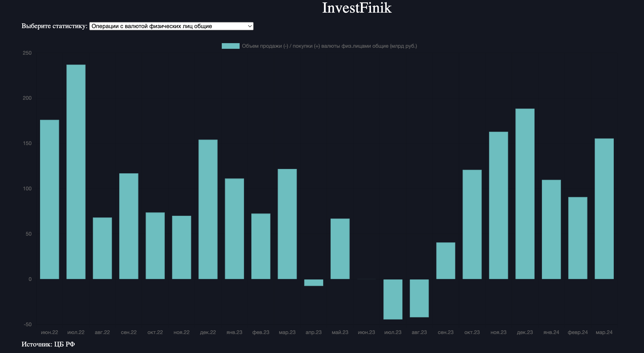Click the negative авг.23 bar
The image size is (644, 353).
[419, 298]
